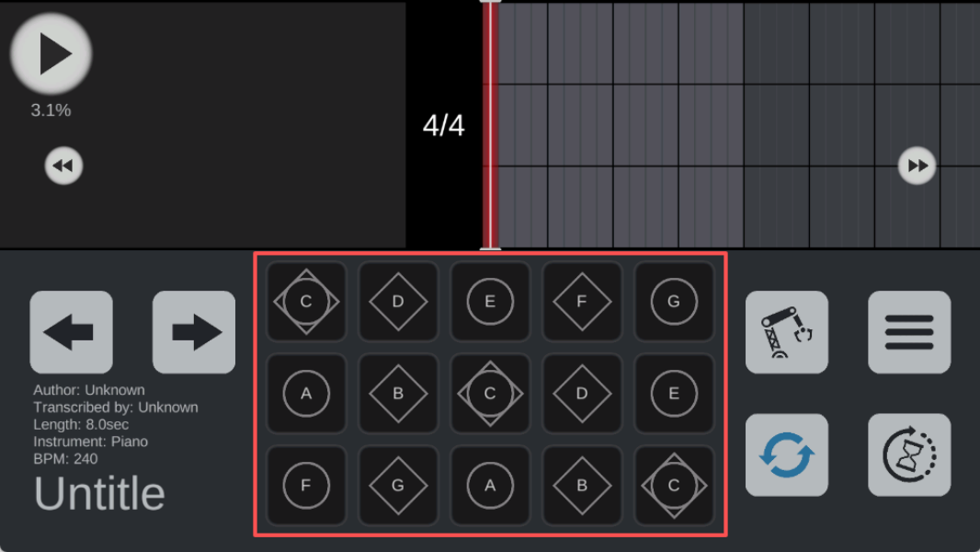Viewport: 980px width, 552px height.
Task: Tap the first-row C note key
Action: click(306, 302)
